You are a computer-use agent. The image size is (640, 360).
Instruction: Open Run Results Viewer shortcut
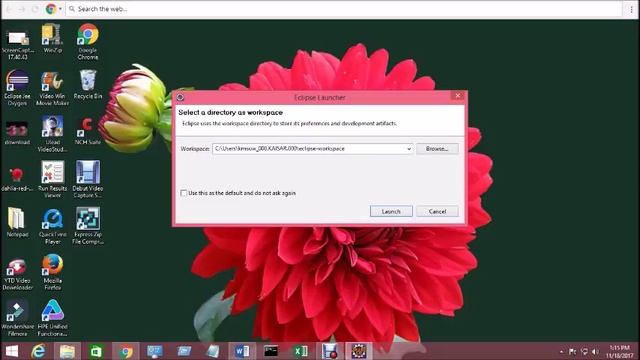click(53, 180)
